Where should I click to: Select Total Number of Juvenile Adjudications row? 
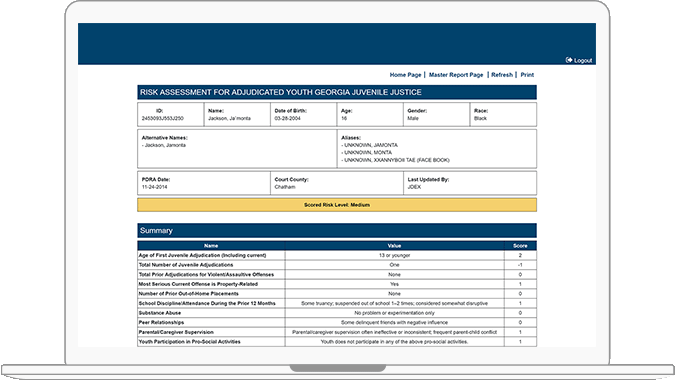(x=337, y=265)
